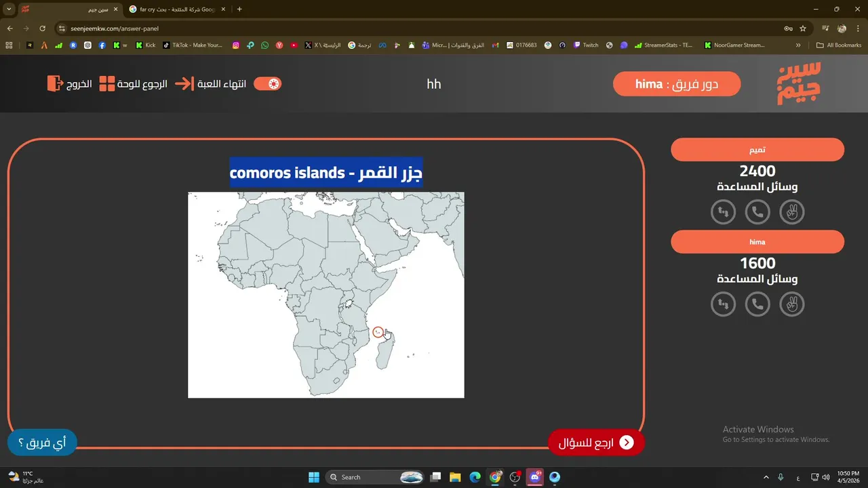Image resolution: width=868 pixels, height=488 pixels.
Task: Open the password key icon in address bar
Action: pyautogui.click(x=788, y=28)
